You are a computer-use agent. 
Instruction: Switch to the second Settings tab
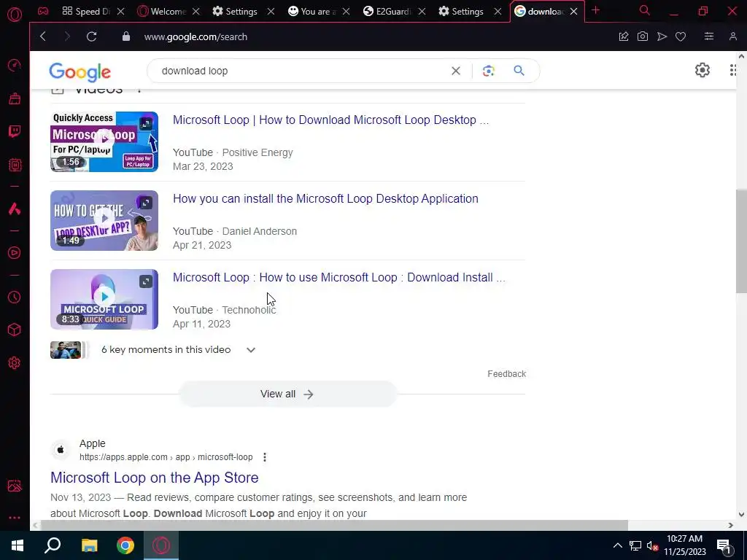pos(462,12)
